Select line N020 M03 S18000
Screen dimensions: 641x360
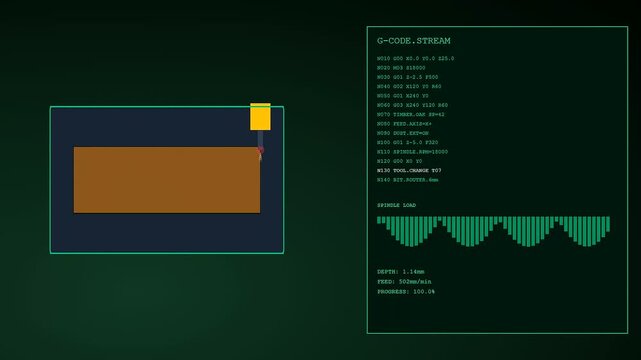[x=401, y=68]
